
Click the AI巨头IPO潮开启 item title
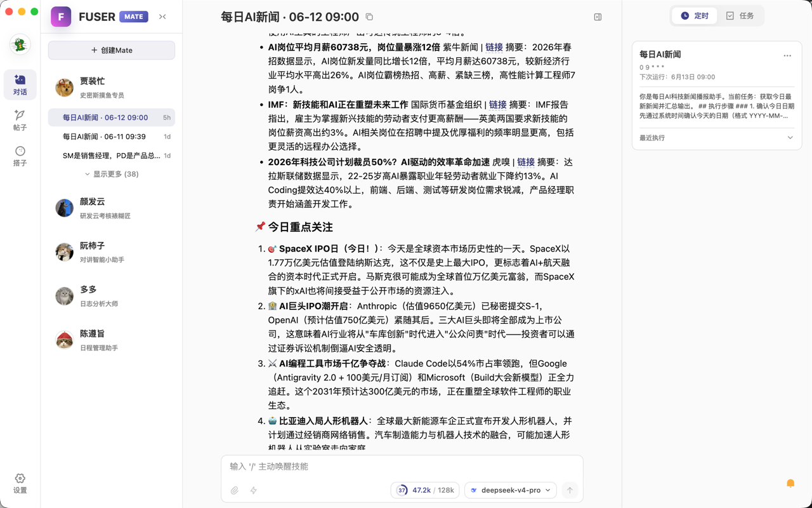[313, 306]
